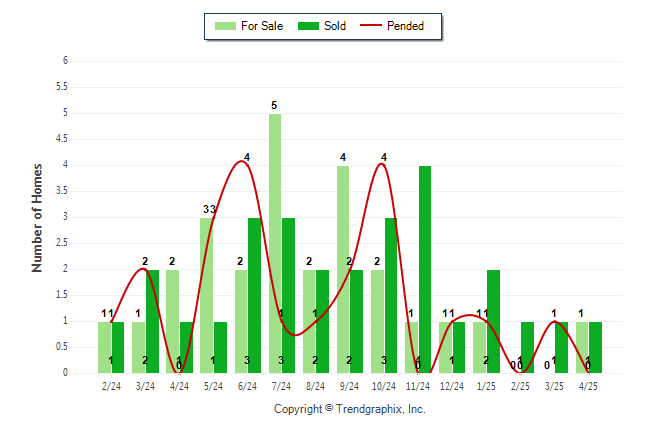Click the '3/24' x-axis label
The image size is (646, 434).
coord(145,386)
